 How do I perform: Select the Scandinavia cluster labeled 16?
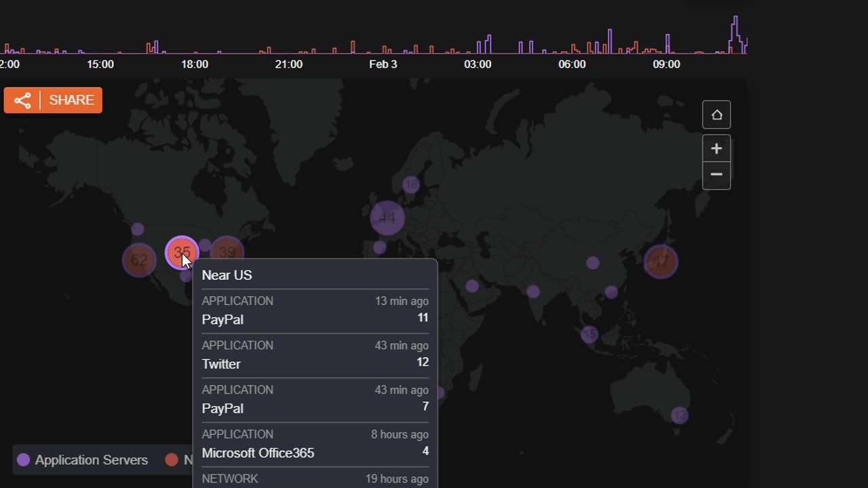pyautogui.click(x=411, y=184)
